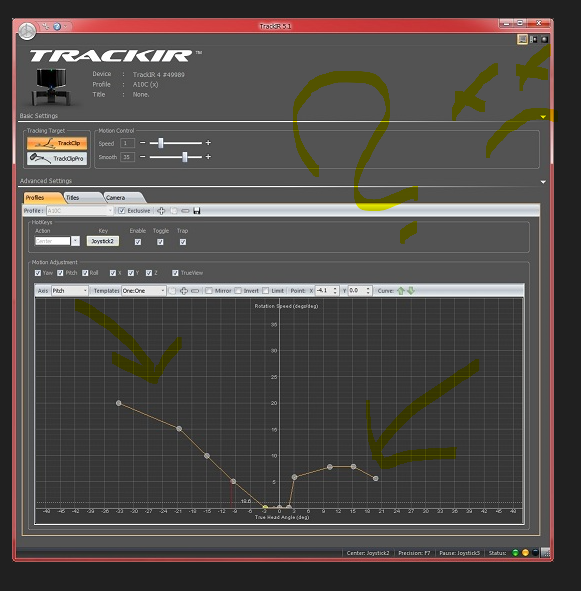Toggle the Roll axis checkbox
581x591 pixels.
pos(85,273)
